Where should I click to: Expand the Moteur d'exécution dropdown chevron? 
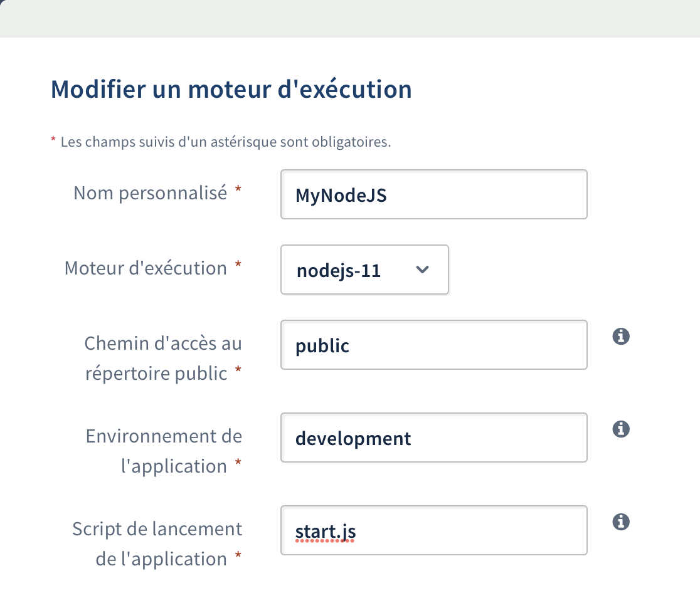(423, 270)
